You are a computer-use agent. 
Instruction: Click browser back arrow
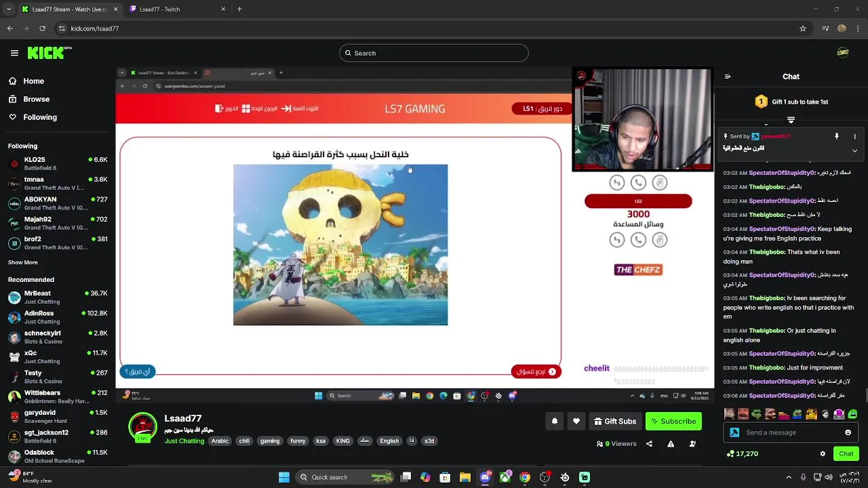click(9, 28)
